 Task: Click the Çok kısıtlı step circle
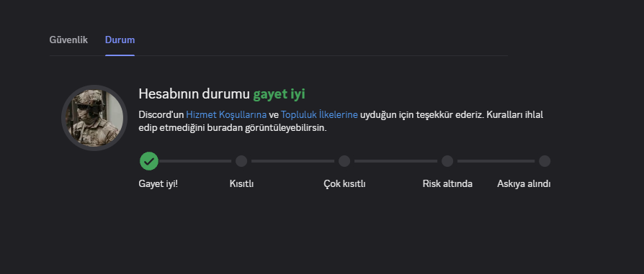pos(344,161)
